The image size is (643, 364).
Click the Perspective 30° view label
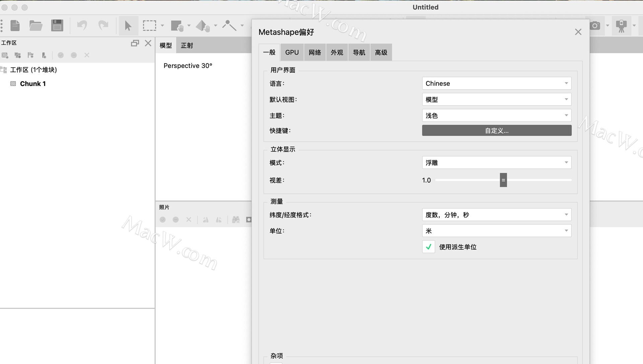(188, 66)
